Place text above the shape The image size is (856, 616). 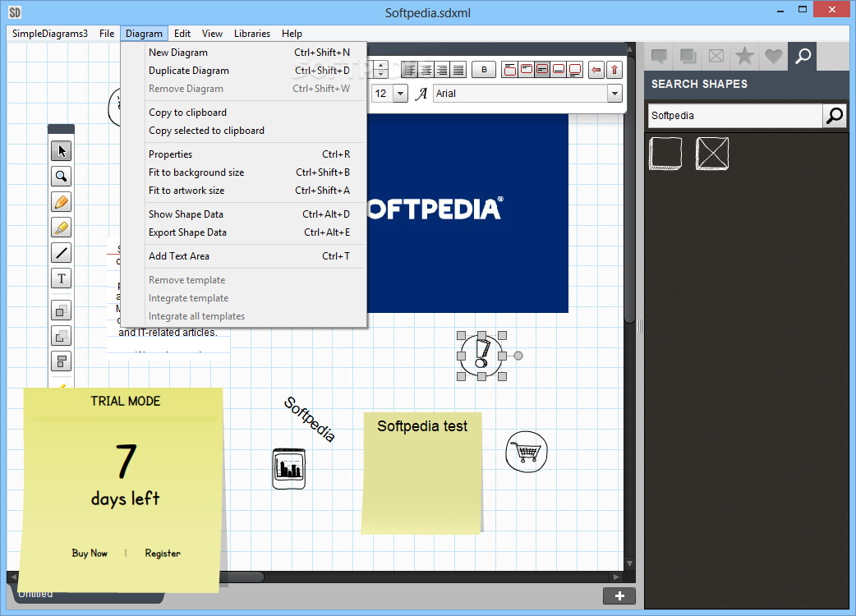pyautogui.click(x=510, y=70)
